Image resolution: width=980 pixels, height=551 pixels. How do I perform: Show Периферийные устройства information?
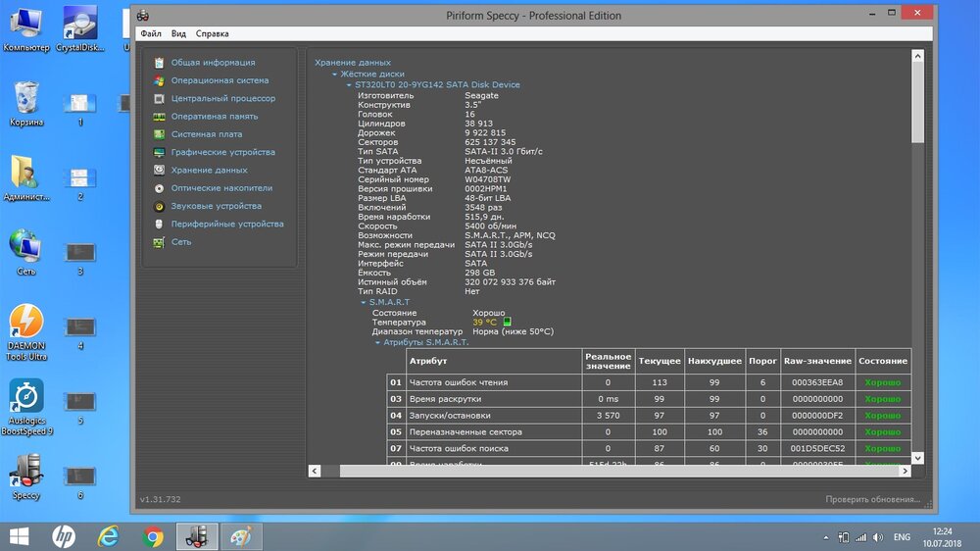click(226, 224)
